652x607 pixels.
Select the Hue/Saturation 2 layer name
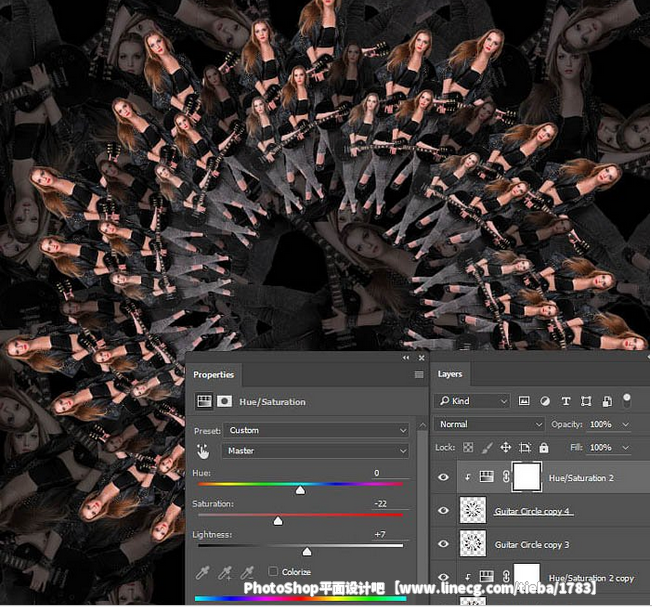point(581,478)
